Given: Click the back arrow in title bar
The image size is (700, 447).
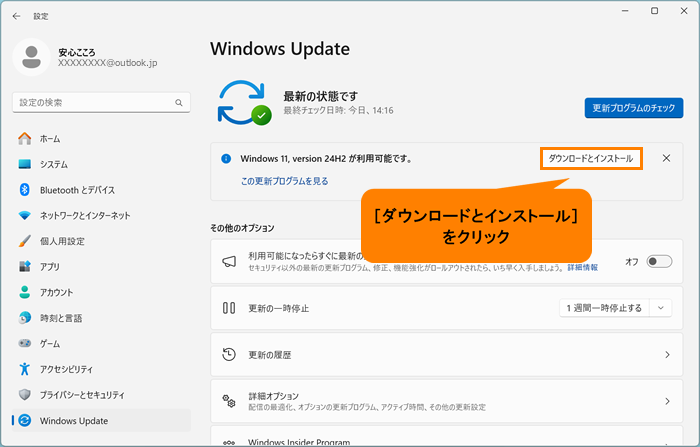Looking at the screenshot, I should point(16,16).
